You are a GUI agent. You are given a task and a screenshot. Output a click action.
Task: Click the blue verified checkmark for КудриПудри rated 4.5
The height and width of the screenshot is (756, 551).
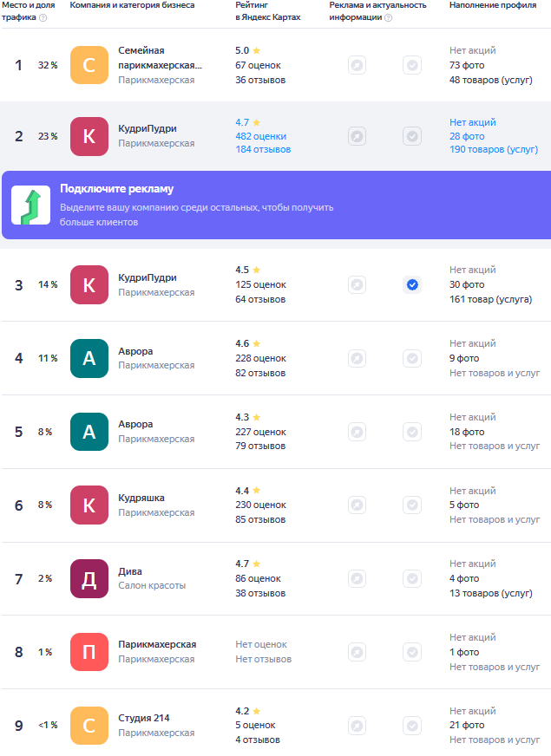[412, 284]
